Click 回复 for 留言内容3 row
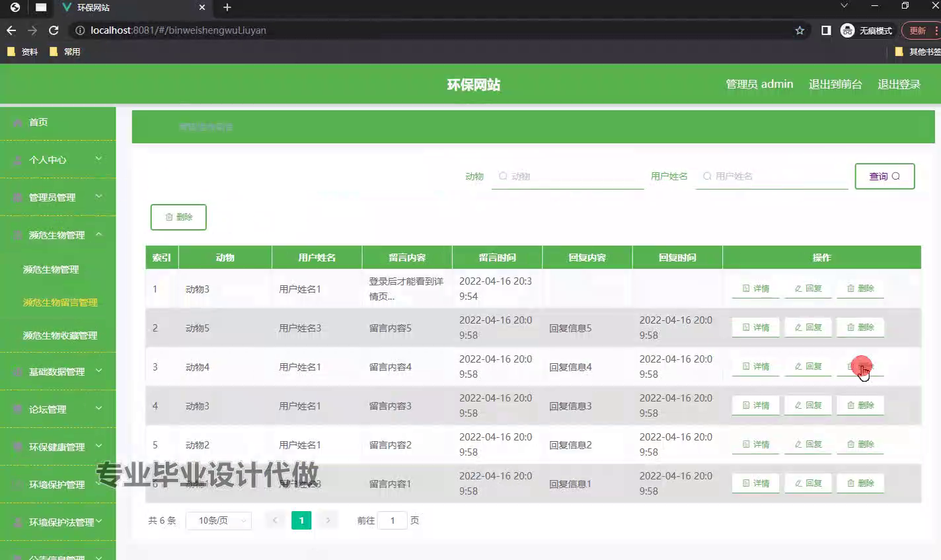941x560 pixels. click(808, 405)
